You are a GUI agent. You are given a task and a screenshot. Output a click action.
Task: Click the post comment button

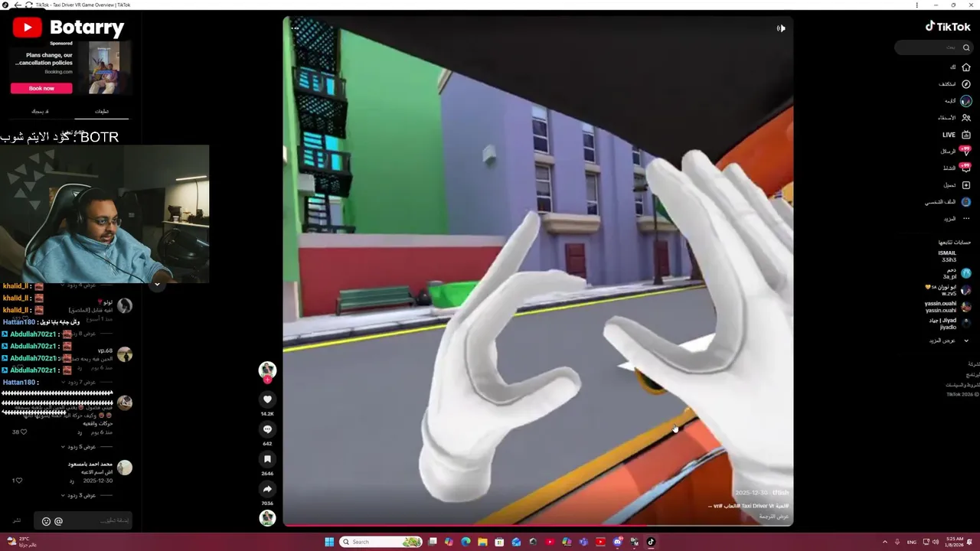(x=16, y=520)
